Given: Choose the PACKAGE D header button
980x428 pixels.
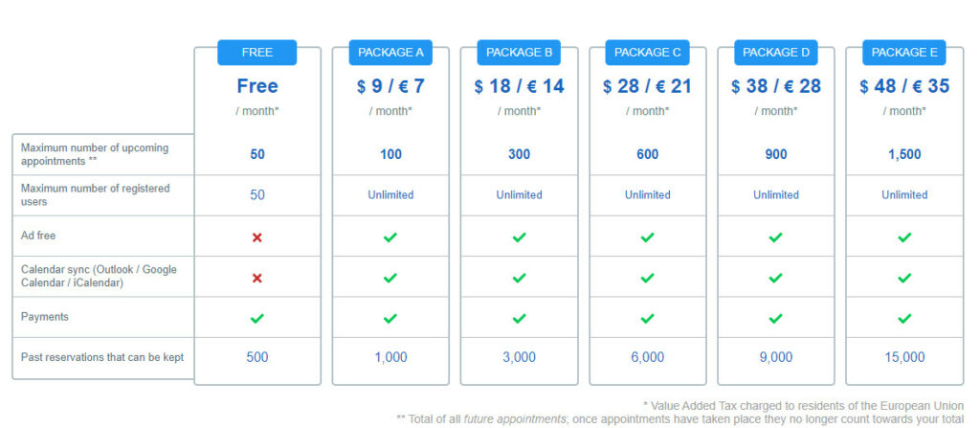Looking at the screenshot, I should [775, 53].
